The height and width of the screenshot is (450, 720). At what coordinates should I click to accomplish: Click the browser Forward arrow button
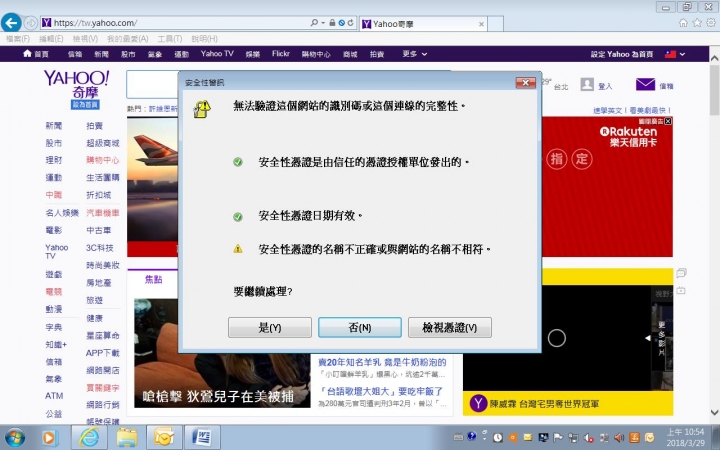[31, 22]
